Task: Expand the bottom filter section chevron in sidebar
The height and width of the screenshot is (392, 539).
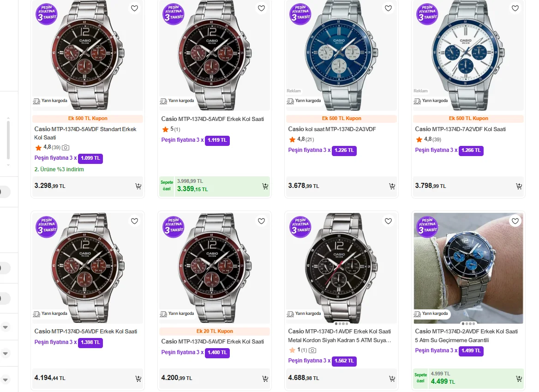Action: click(x=6, y=380)
